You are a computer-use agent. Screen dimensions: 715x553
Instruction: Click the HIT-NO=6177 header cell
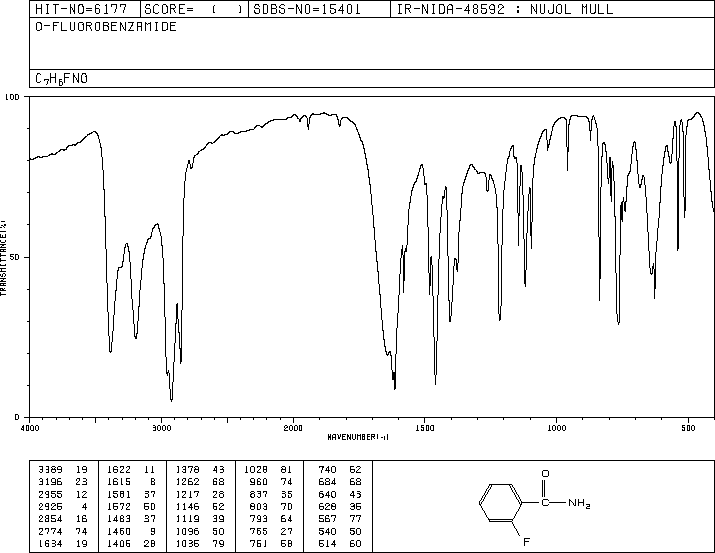85,9
